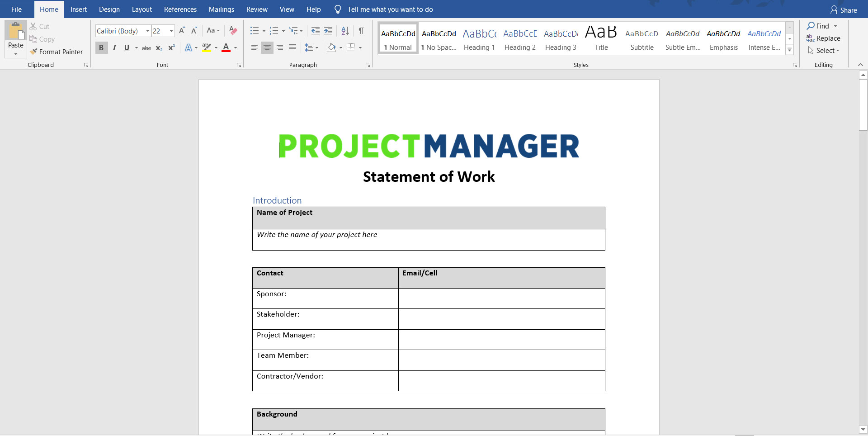Open the File menu
This screenshot has width=868, height=436.
[x=16, y=9]
